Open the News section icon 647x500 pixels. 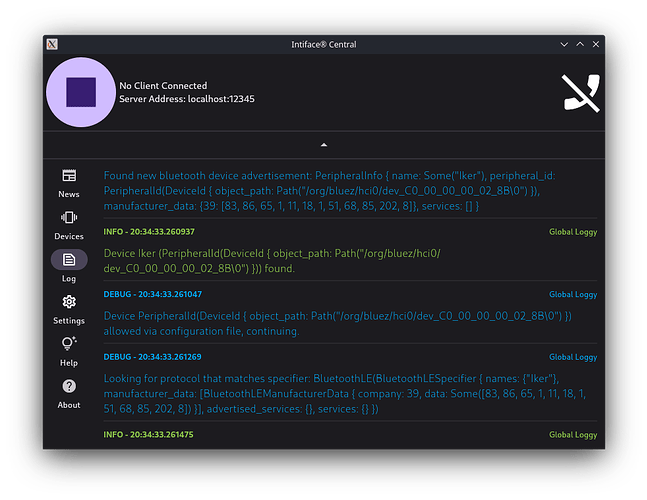pos(69,176)
